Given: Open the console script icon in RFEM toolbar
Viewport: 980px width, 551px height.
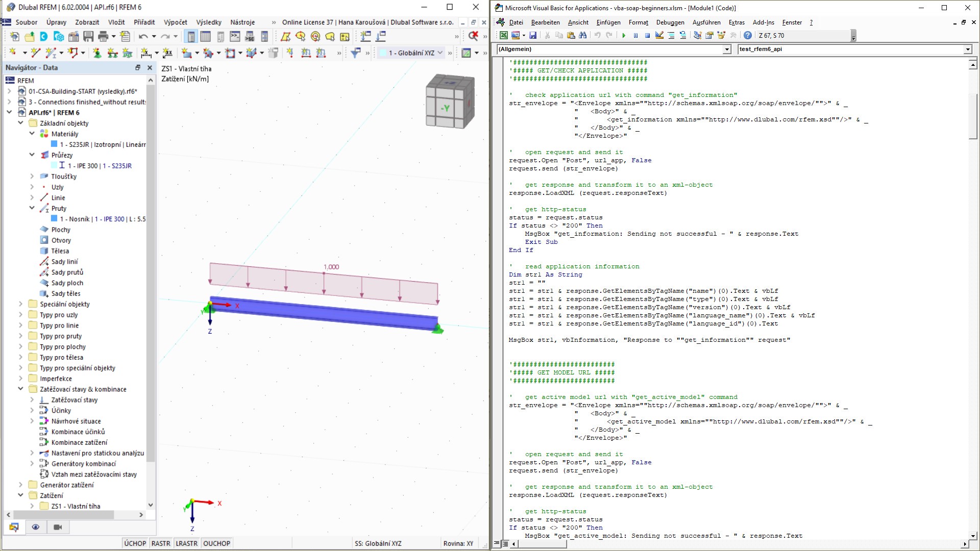Looking at the screenshot, I should point(235,37).
